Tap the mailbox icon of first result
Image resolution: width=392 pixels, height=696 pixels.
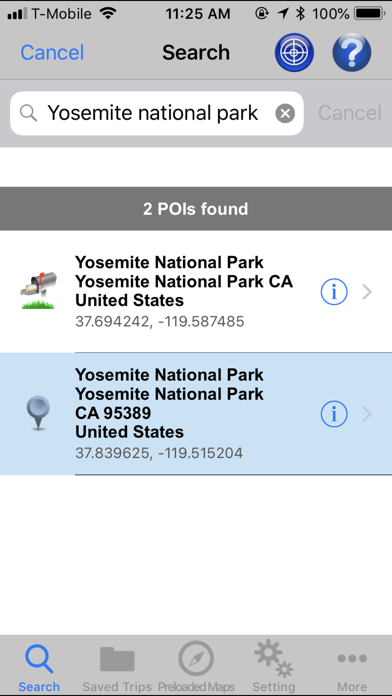pos(39,290)
